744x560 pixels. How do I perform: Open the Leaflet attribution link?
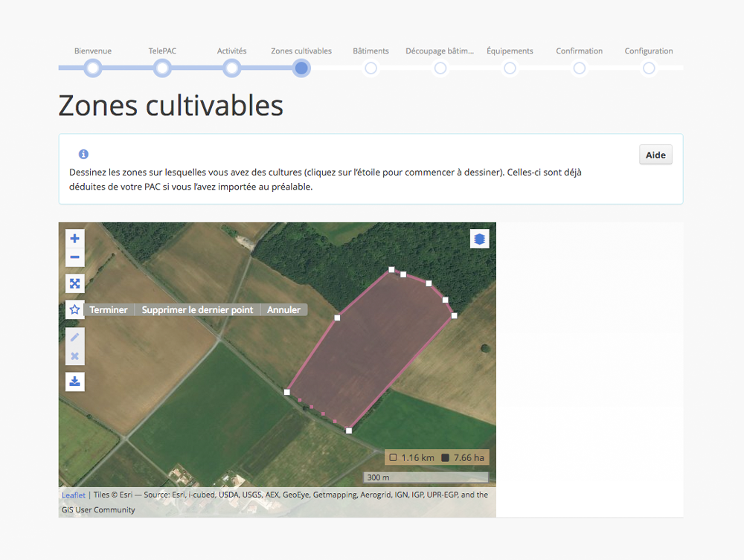point(73,495)
